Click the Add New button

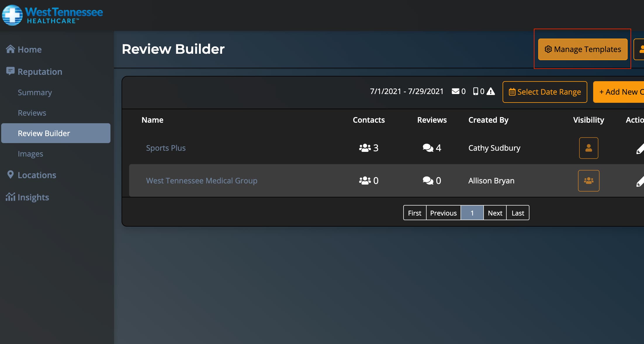tap(619, 92)
